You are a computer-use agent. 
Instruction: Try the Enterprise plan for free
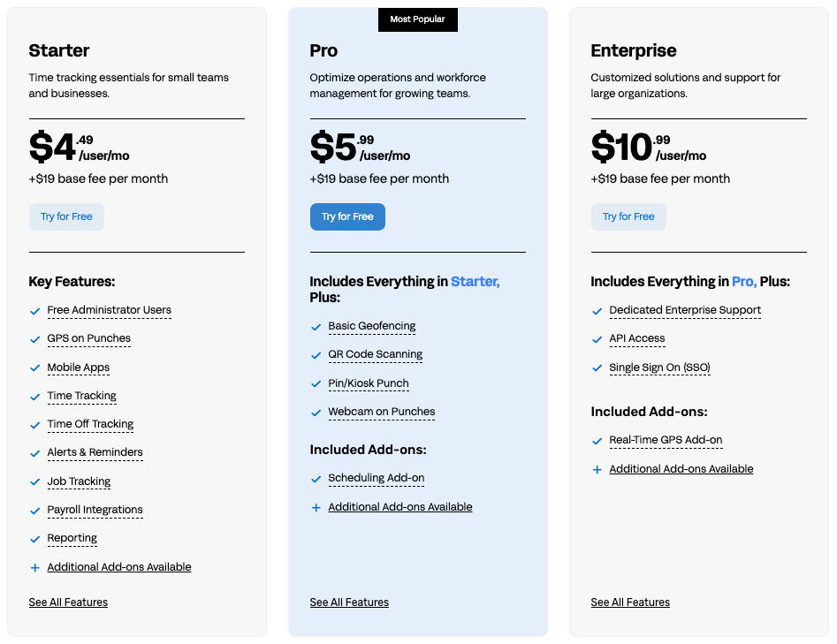tap(628, 216)
